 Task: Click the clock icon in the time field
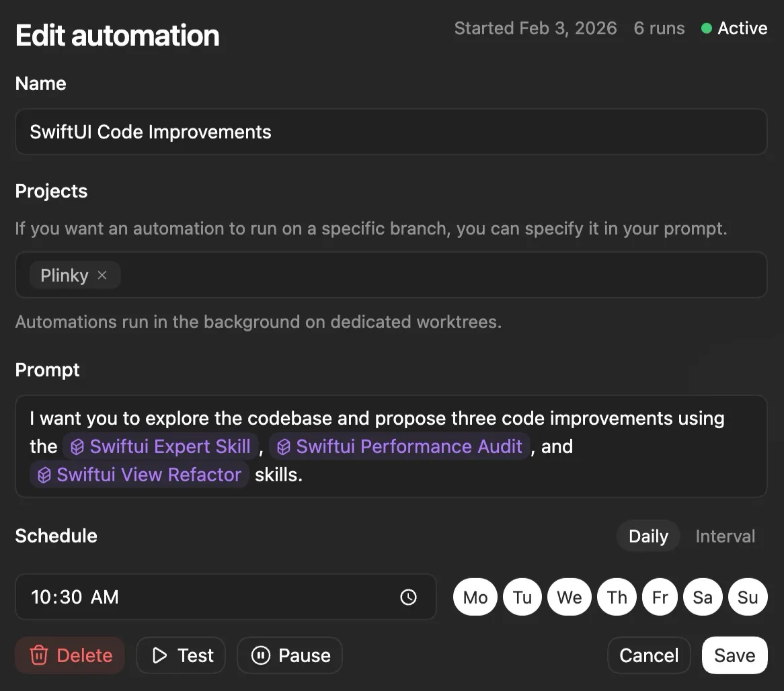(408, 597)
